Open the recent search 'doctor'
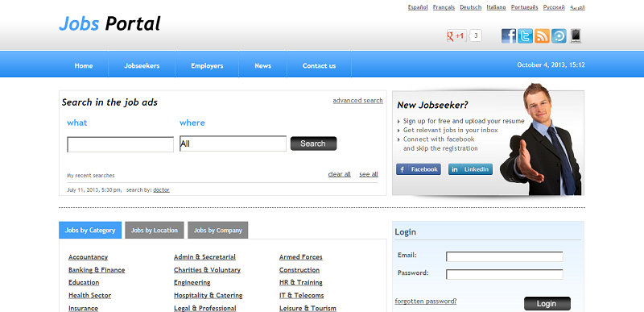Screen dimensions: 644x312 161,190
